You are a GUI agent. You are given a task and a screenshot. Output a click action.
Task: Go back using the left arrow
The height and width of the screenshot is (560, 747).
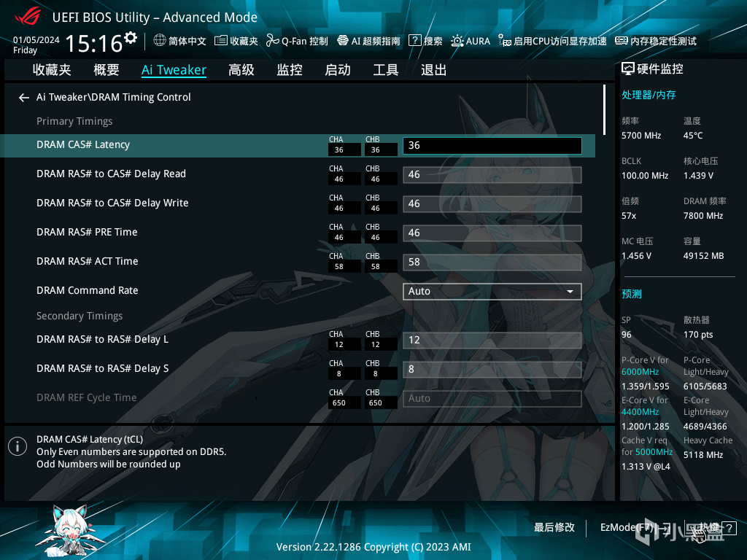24,98
